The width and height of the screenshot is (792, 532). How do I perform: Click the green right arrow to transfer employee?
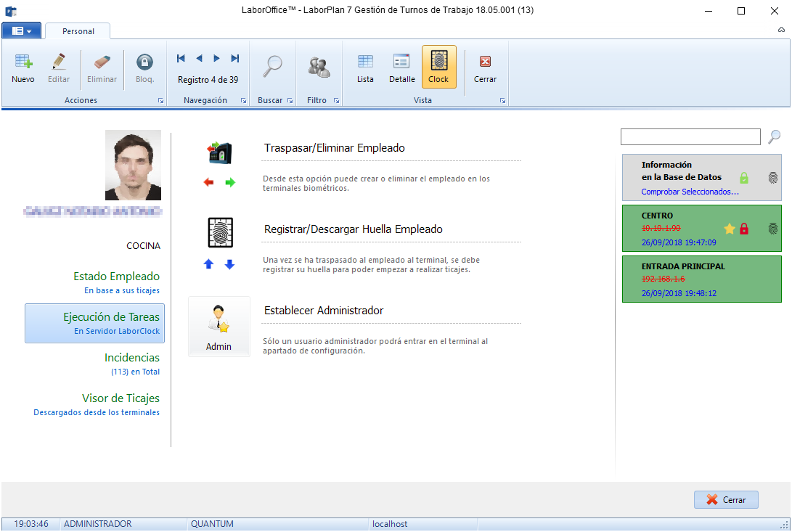click(230, 182)
